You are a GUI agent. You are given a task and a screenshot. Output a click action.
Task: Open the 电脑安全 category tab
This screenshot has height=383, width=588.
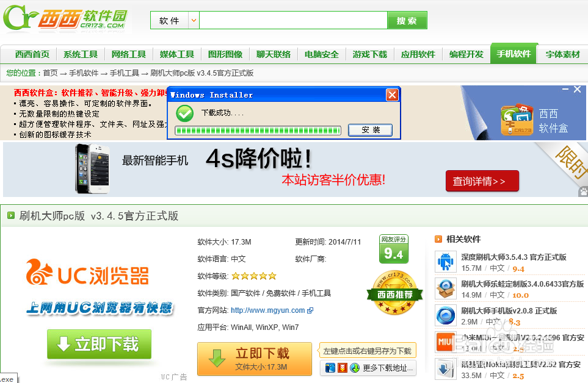322,54
